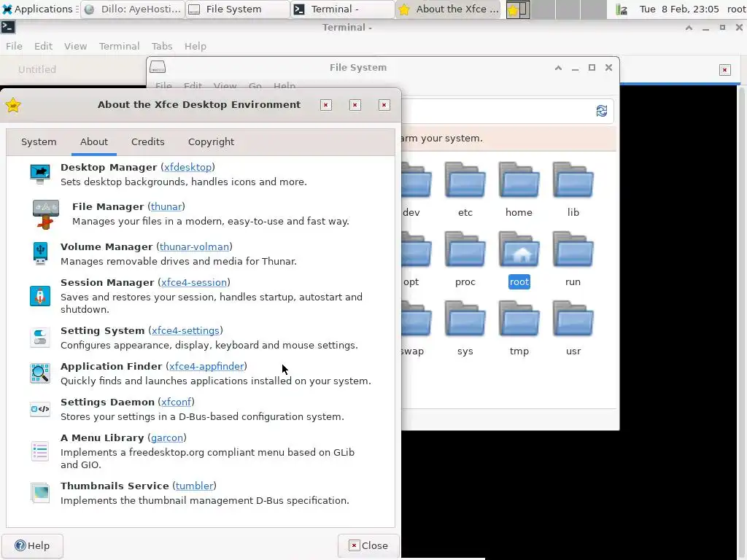The height and width of the screenshot is (560, 747).
Task: Reload the File System folder view
Action: [602, 111]
